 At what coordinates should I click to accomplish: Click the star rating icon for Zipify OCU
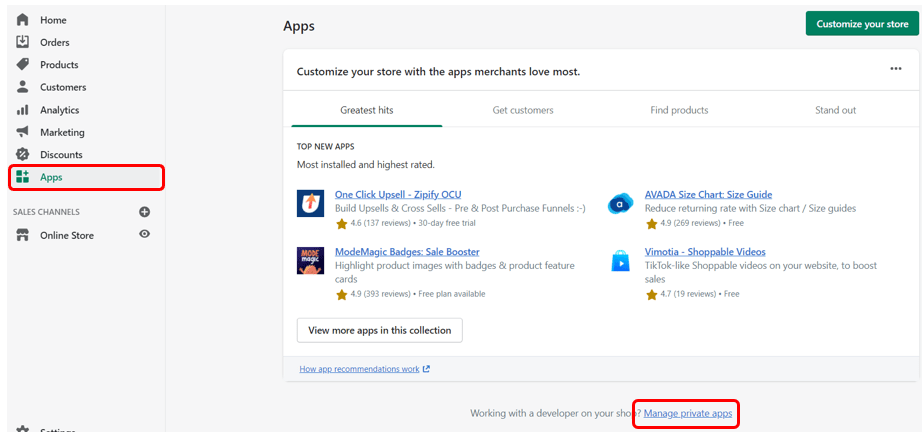pos(342,223)
